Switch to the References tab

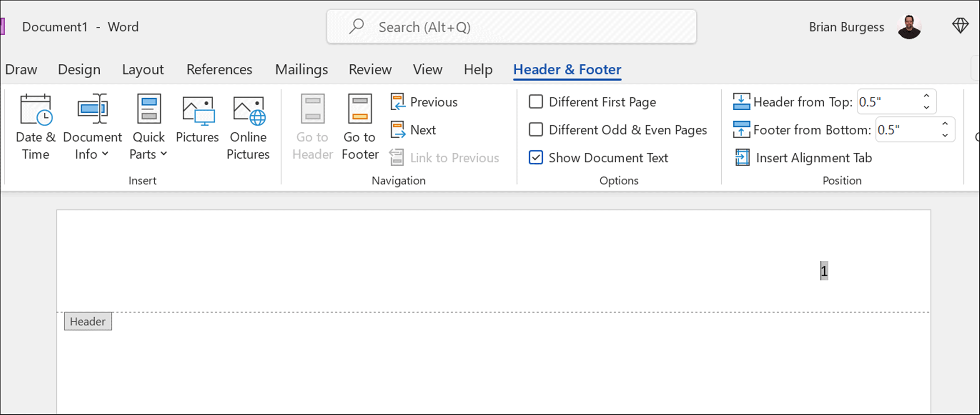click(219, 69)
